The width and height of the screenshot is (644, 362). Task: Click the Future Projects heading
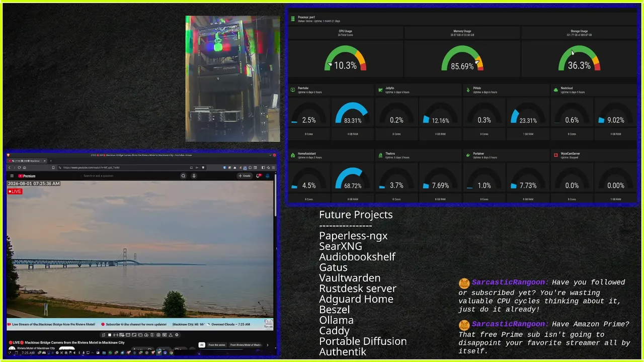coord(356,215)
